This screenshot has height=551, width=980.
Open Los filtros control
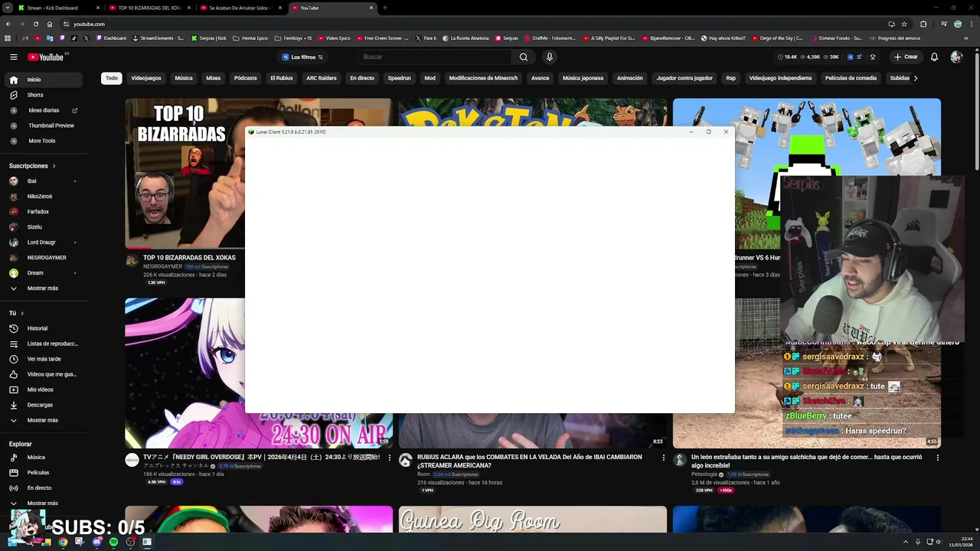click(x=302, y=57)
